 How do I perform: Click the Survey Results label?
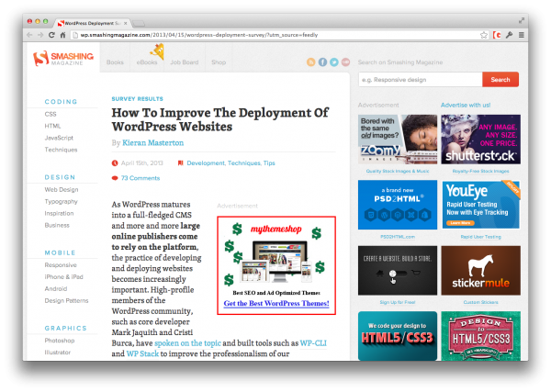coord(138,99)
